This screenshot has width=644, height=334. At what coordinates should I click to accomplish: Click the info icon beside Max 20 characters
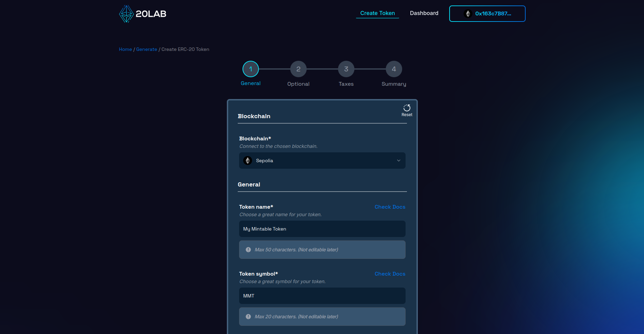pyautogui.click(x=248, y=317)
